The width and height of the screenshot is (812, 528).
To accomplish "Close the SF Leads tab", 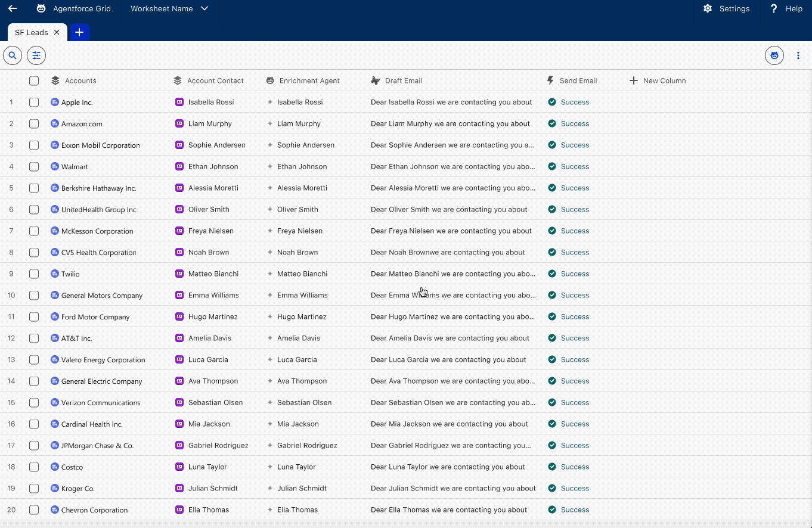I will (x=57, y=32).
